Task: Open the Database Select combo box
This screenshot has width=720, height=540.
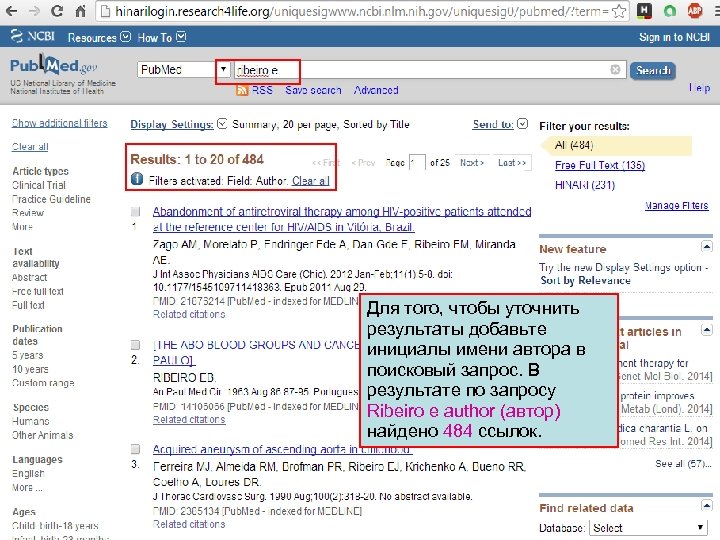Action: 648,528
